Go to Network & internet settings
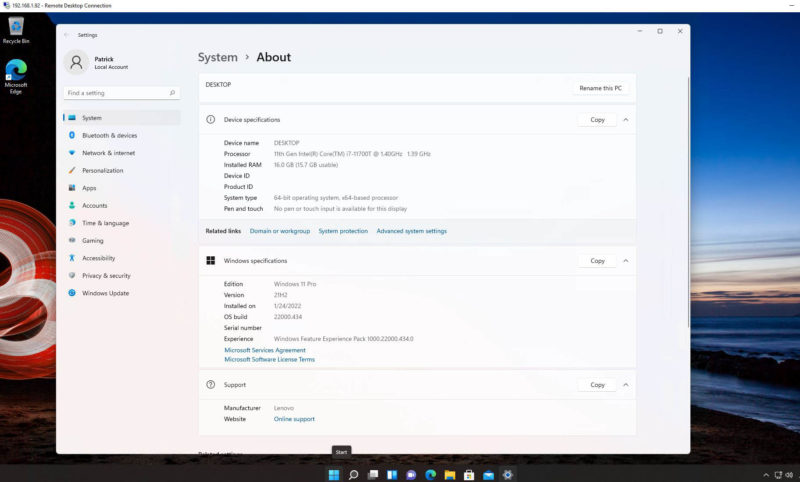This screenshot has height=482, width=800. pos(108,153)
